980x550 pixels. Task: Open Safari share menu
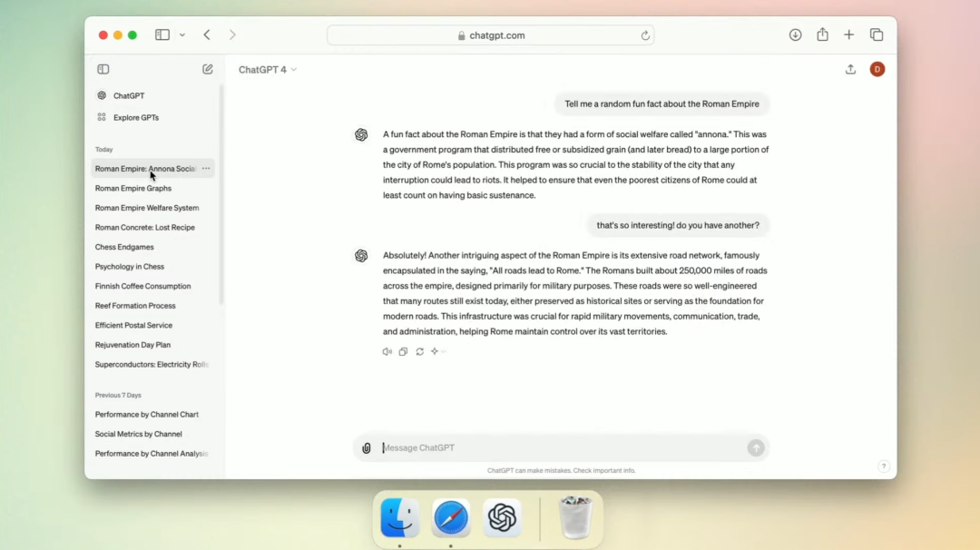[x=822, y=34]
